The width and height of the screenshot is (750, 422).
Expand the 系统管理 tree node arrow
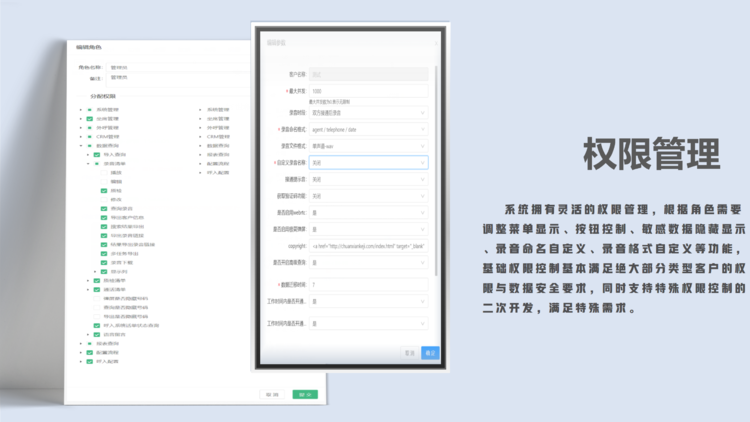click(x=80, y=109)
